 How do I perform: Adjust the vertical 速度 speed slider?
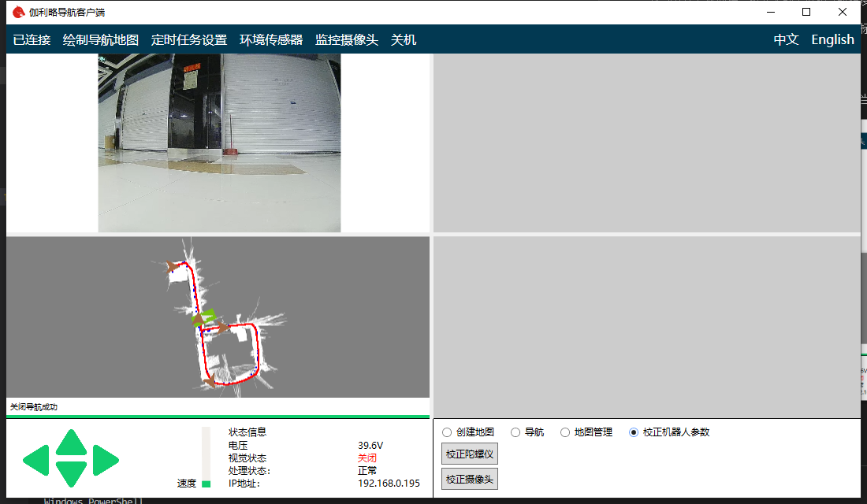click(207, 457)
